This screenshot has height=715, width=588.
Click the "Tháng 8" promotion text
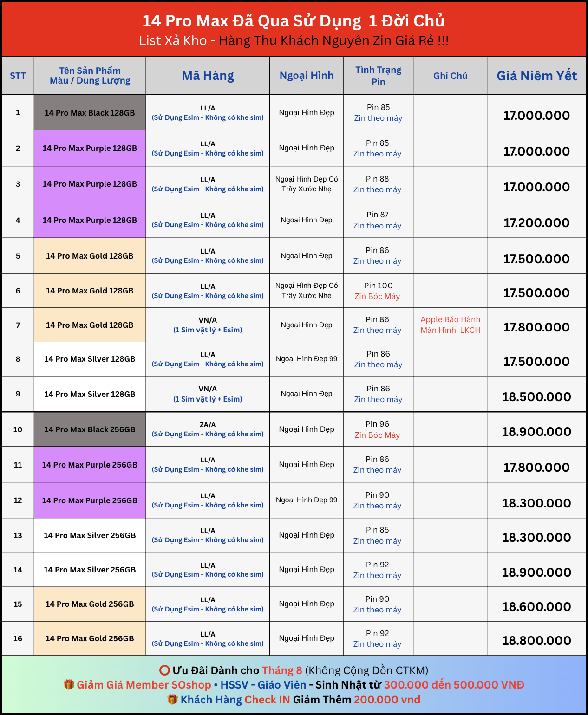[x=282, y=670]
